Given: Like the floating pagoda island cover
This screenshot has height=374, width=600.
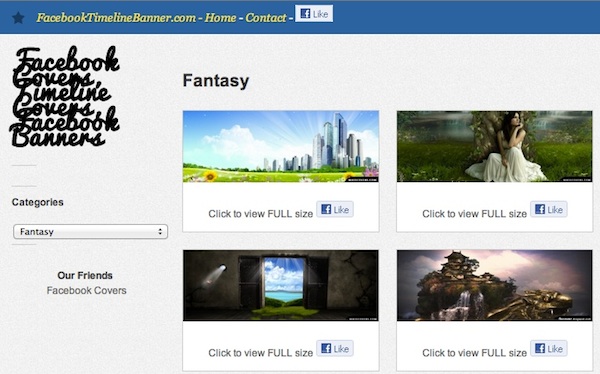Looking at the screenshot, I should pyautogui.click(x=549, y=348).
